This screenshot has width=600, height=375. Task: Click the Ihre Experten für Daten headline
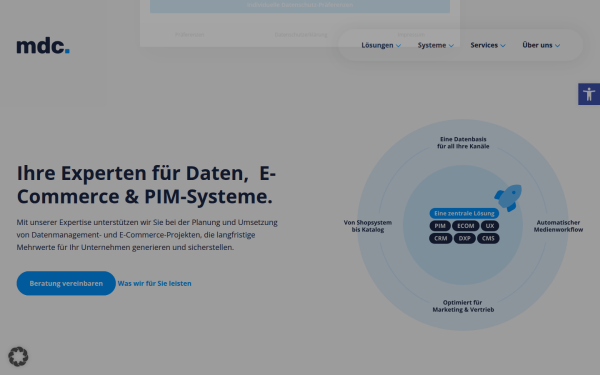(146, 185)
